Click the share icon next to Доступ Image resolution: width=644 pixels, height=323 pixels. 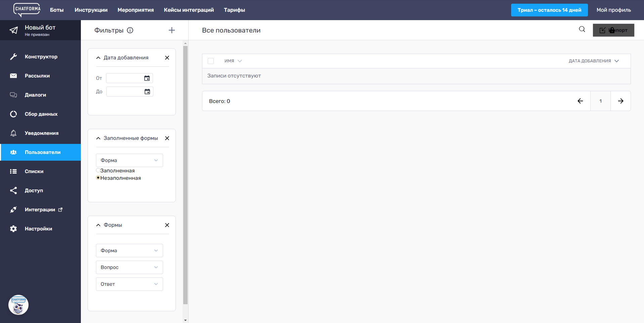(13, 191)
